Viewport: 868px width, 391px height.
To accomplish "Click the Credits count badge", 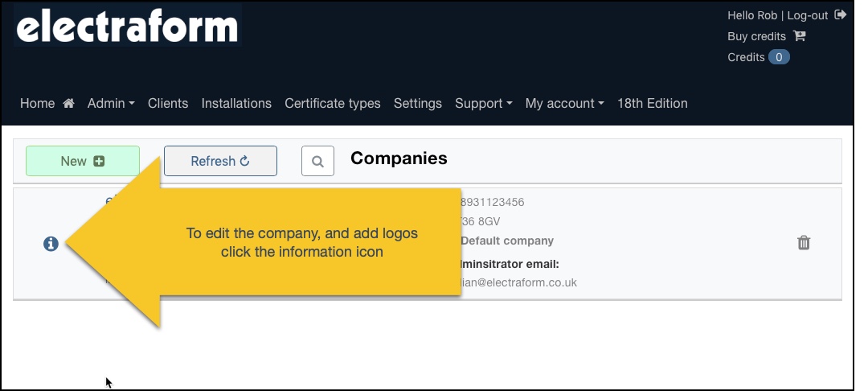I will [x=778, y=57].
